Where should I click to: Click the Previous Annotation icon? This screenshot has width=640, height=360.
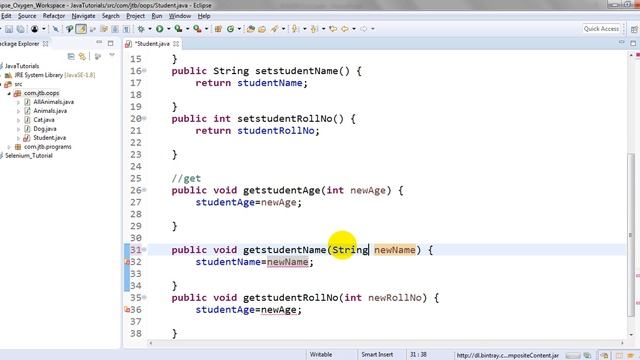(x=314, y=29)
